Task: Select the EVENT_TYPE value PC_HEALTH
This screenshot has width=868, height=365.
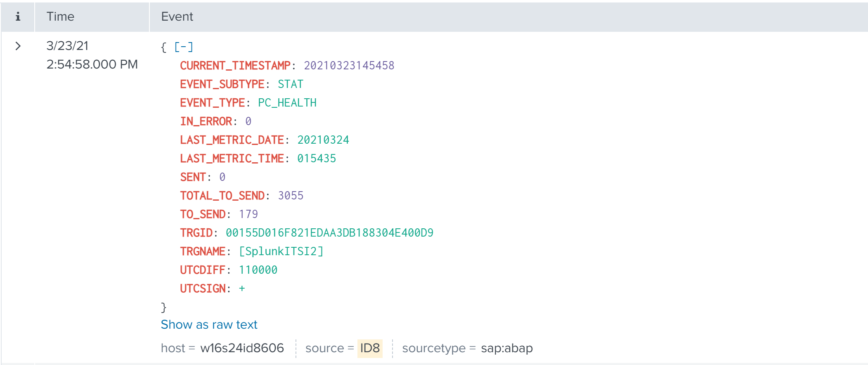Action: point(287,103)
